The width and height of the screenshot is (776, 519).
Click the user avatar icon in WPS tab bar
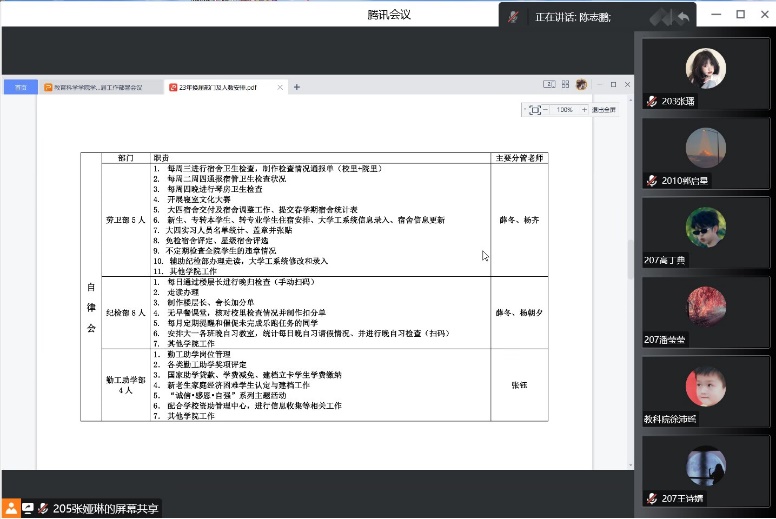click(581, 85)
